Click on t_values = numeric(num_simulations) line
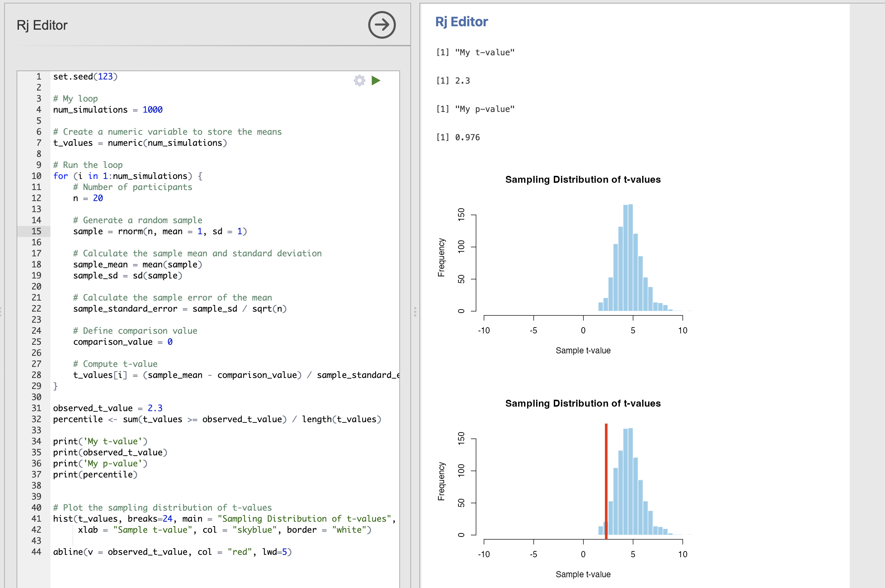The width and height of the screenshot is (885, 588). point(140,143)
